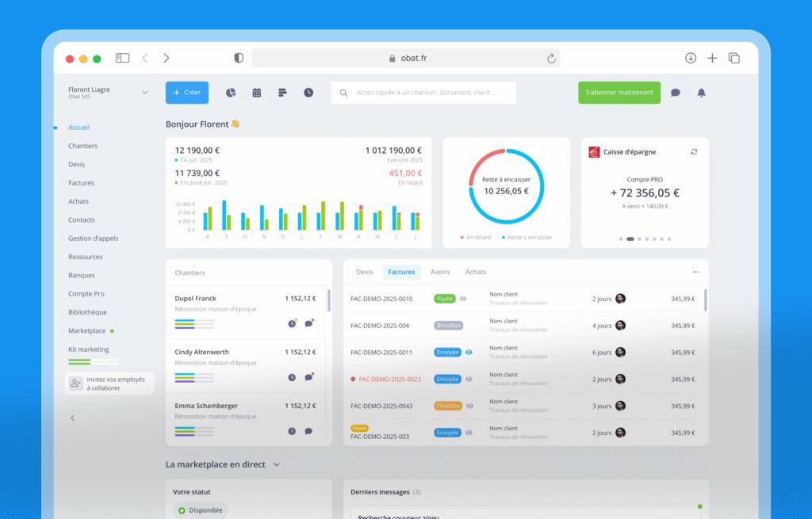Image resolution: width=812 pixels, height=519 pixels.
Task: Refresh the Caisse d'épargne bank account
Action: pos(694,151)
